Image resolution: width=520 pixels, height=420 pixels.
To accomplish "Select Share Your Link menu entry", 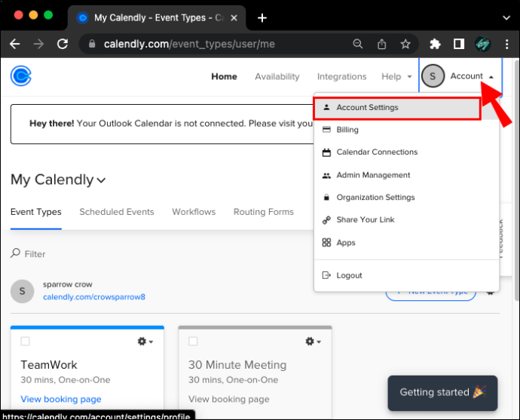I will tap(406, 219).
